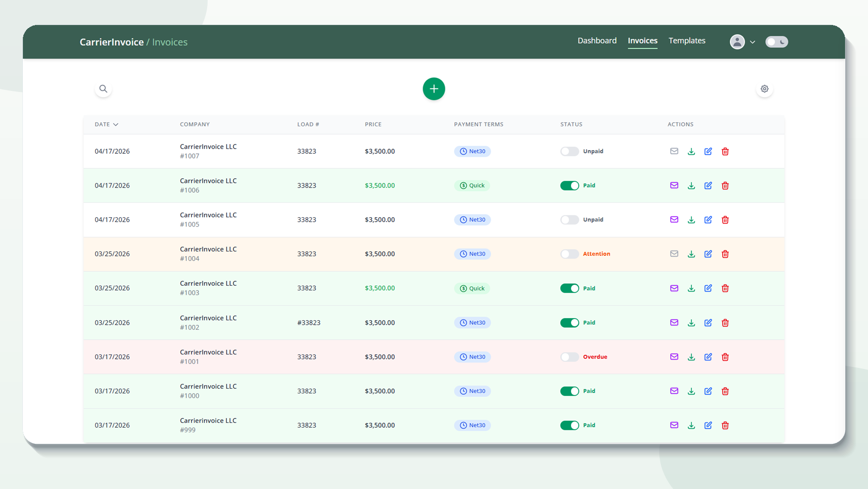Image resolution: width=868 pixels, height=489 pixels.
Task: Click Net30 payment terms for invoice #1001
Action: [x=472, y=357]
